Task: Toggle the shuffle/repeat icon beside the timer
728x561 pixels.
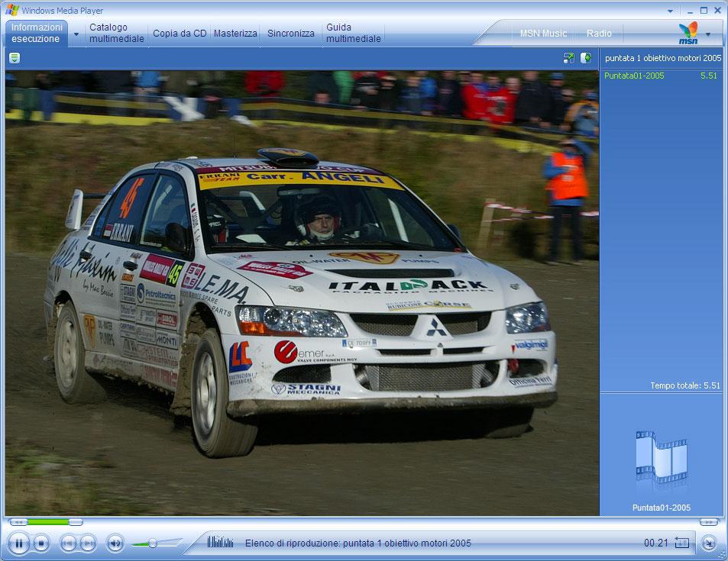Action: 681,543
